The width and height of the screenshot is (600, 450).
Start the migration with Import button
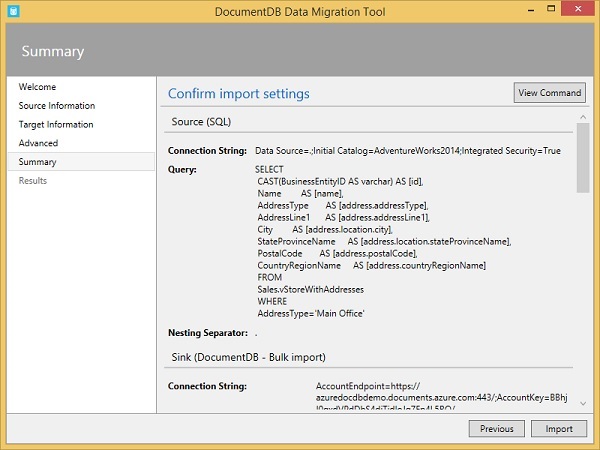pos(559,429)
